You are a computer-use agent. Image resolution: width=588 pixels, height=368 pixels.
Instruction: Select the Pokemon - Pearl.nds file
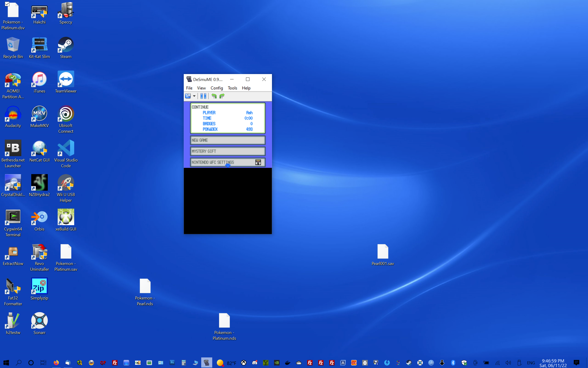point(145,292)
